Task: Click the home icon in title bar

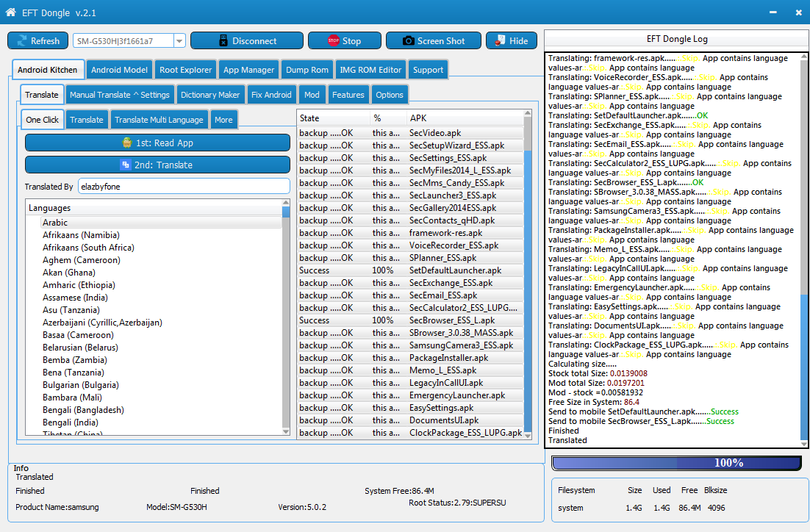Action: click(10, 12)
